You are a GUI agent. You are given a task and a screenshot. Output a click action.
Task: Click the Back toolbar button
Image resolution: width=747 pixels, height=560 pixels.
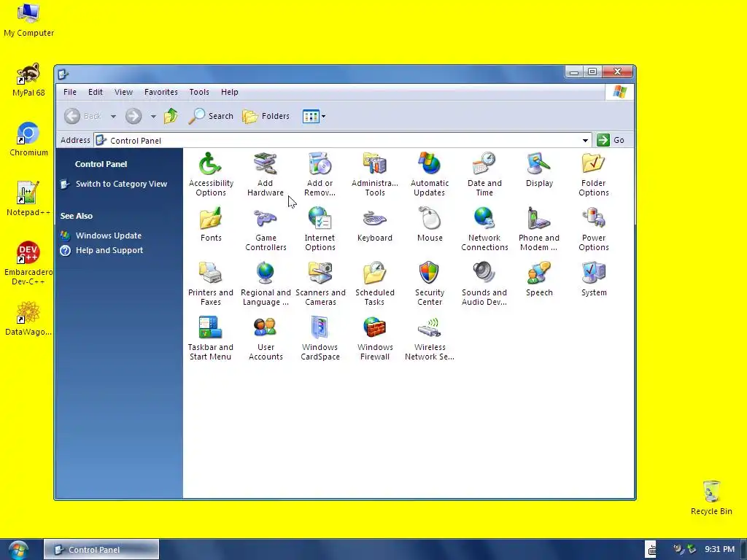point(83,116)
